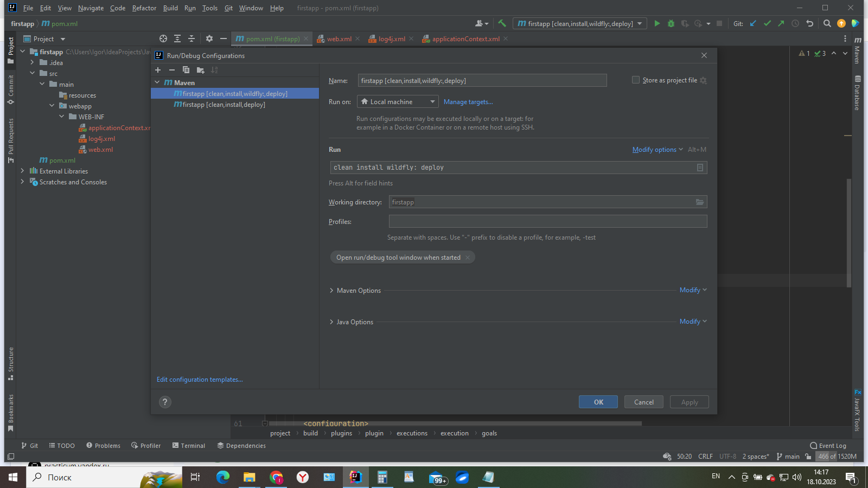
Task: Switch to applicationContext.xml editor tab
Action: point(465,38)
